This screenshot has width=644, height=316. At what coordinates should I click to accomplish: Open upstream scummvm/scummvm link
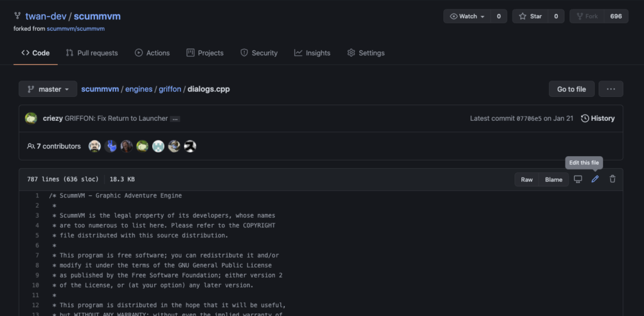tap(75, 29)
